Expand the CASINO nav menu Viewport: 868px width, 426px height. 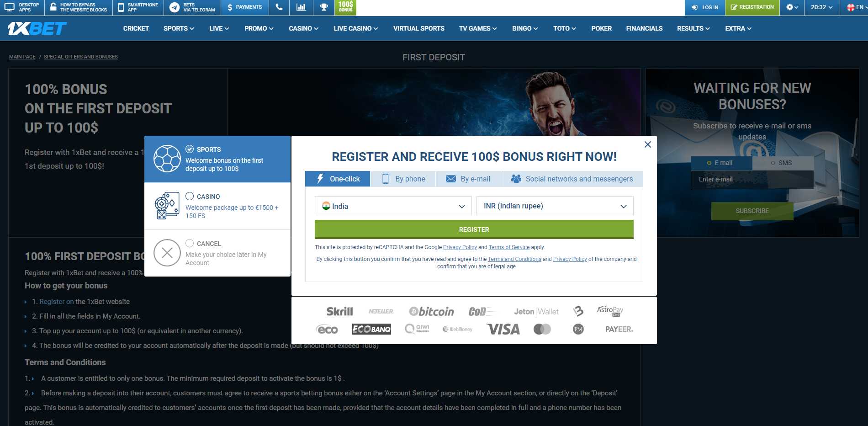point(303,28)
